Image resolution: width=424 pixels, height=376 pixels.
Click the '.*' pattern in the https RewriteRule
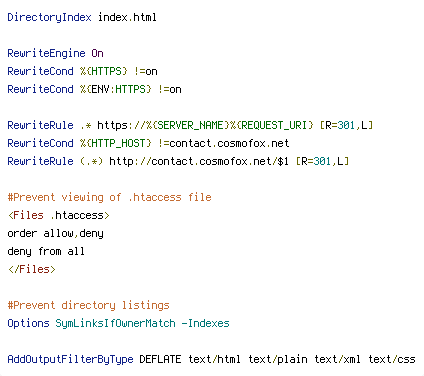click(86, 125)
